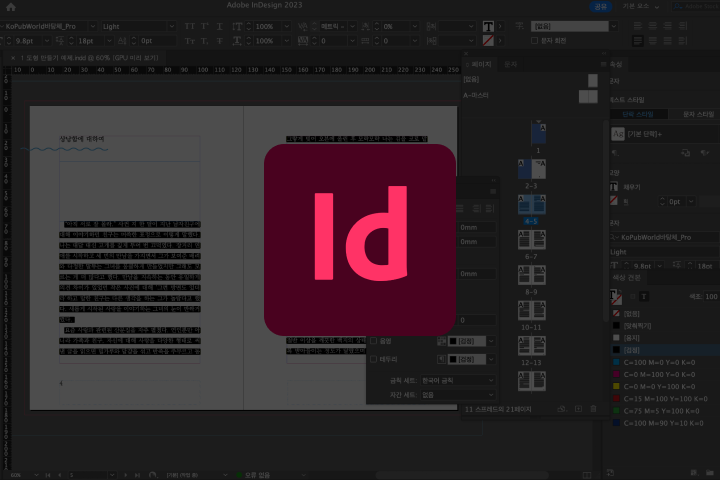Screen dimensions: 720x480
Task: Click the stroke none swatch in control bar
Action: coord(488,41)
